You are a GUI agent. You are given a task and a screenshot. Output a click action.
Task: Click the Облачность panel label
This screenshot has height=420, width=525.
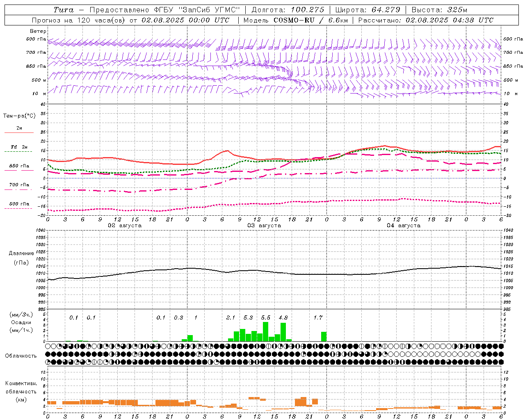[x=21, y=356]
